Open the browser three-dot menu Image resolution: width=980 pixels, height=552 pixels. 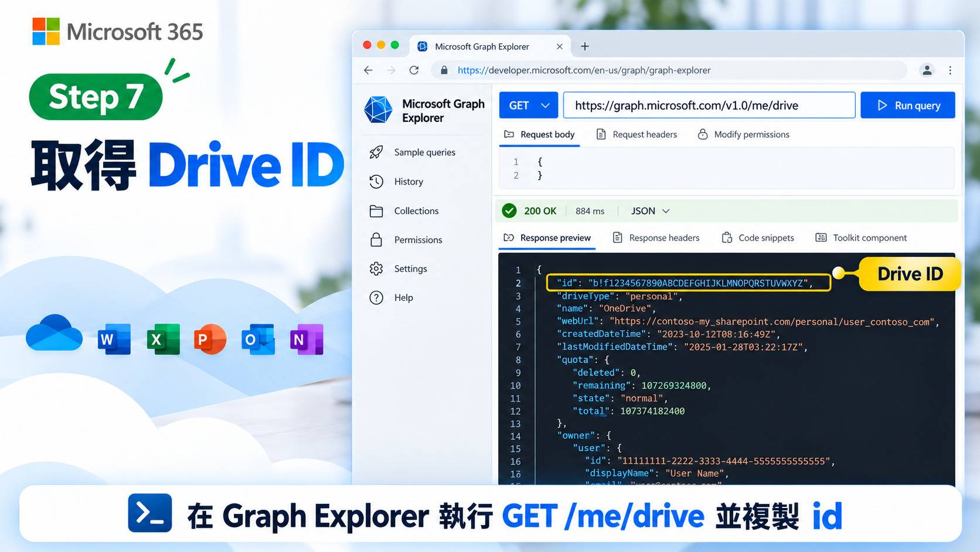[950, 70]
